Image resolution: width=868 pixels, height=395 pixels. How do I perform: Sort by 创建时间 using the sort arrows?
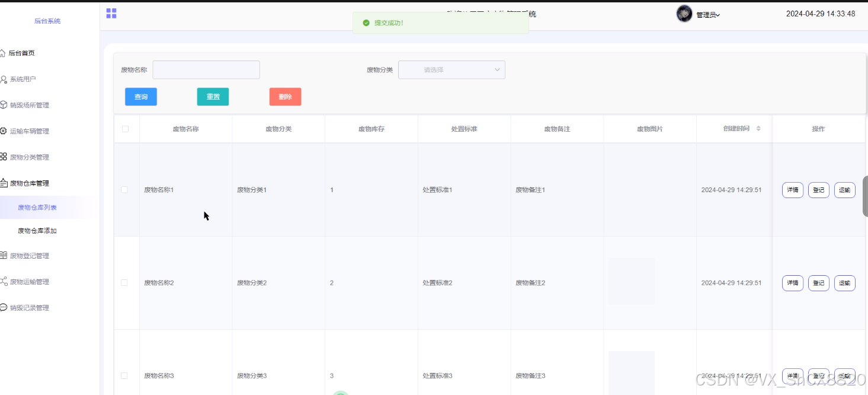[x=758, y=129]
